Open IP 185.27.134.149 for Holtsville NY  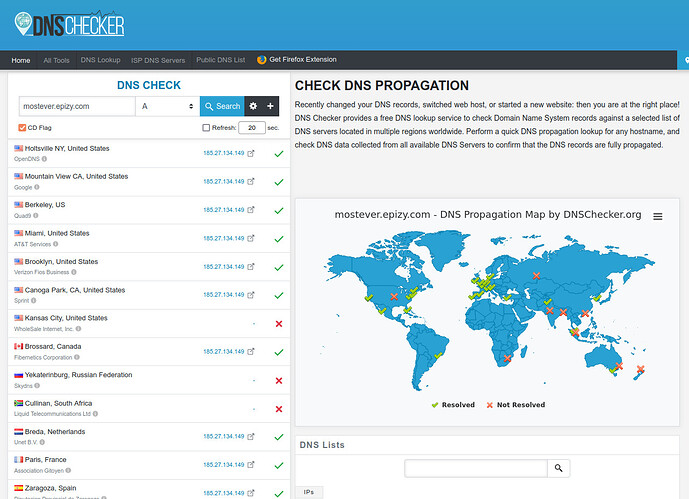click(x=224, y=153)
